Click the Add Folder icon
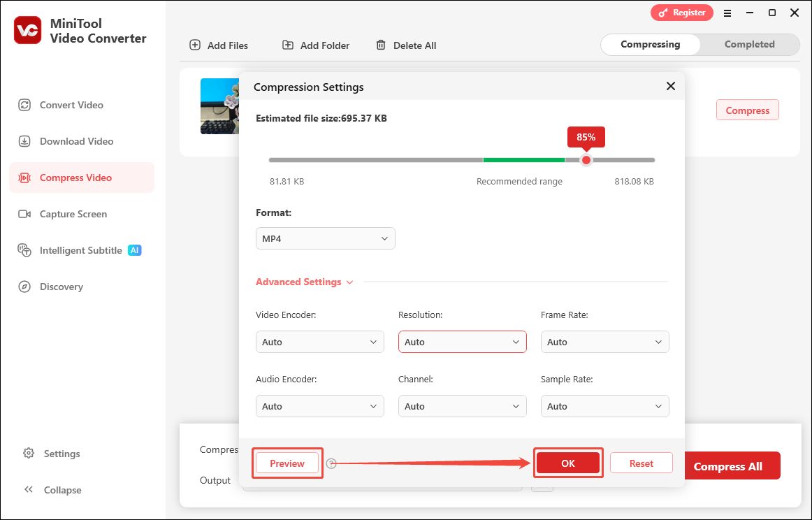 (x=287, y=44)
